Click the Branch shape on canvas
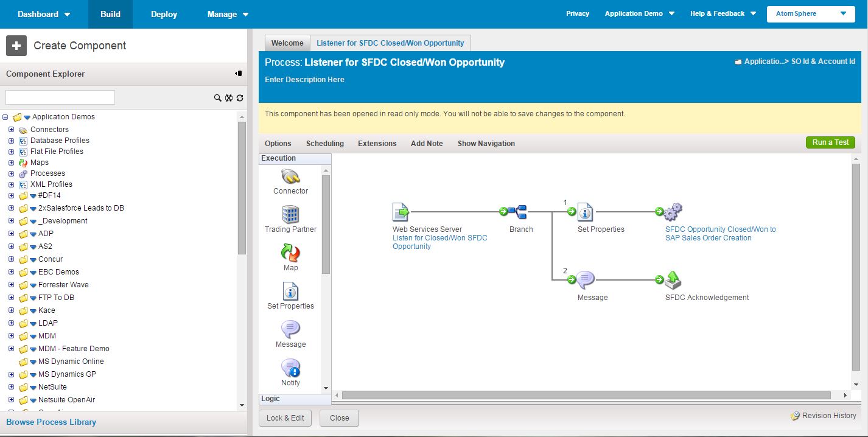868x437 pixels. pyautogui.click(x=517, y=212)
